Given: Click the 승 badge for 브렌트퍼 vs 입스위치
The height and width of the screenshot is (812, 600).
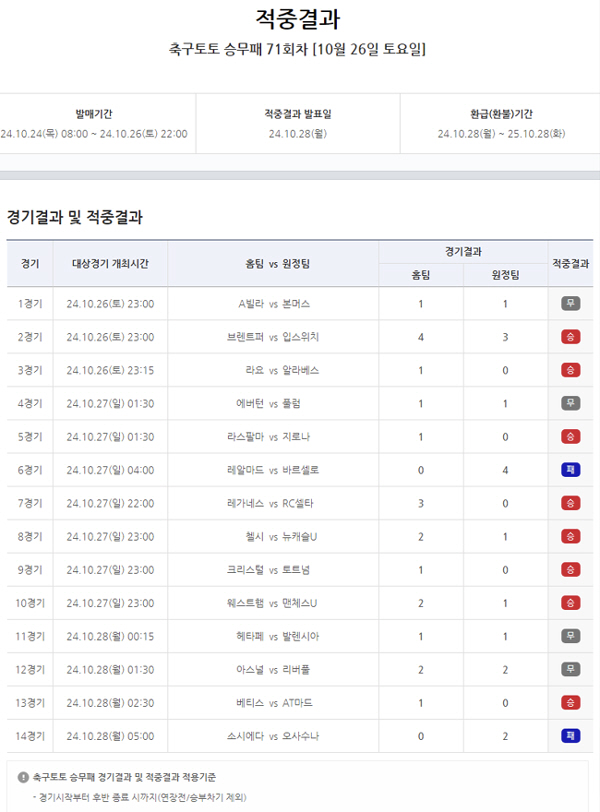Looking at the screenshot, I should 570,337.
